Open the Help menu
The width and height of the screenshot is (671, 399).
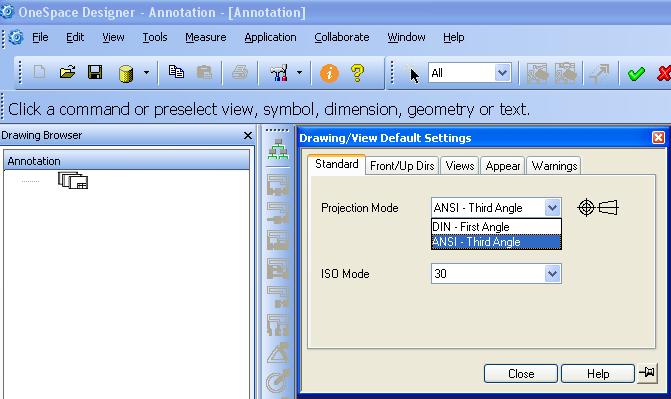pos(454,38)
